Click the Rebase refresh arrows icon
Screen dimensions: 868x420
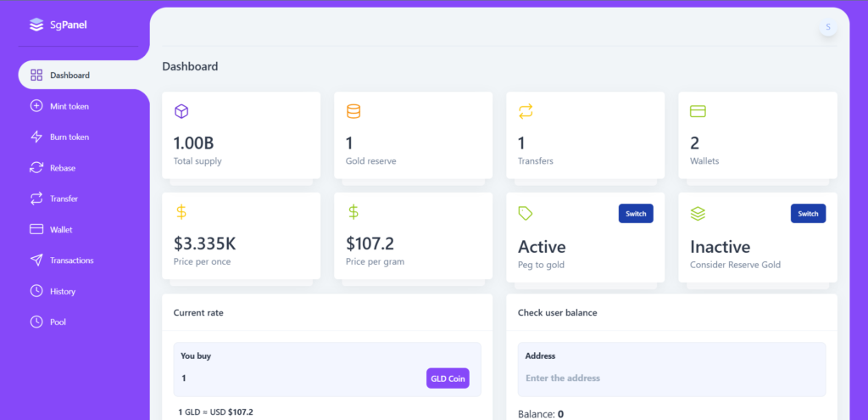36,168
